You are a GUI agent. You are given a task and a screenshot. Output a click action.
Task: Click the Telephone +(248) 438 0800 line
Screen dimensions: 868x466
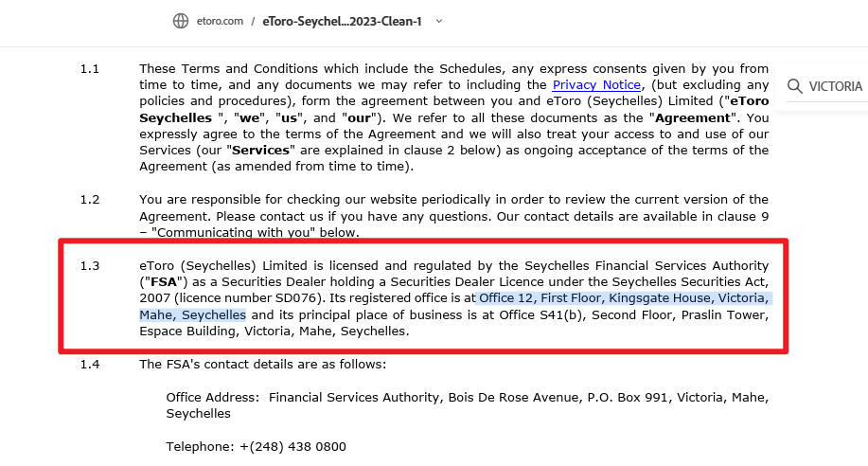(256, 447)
